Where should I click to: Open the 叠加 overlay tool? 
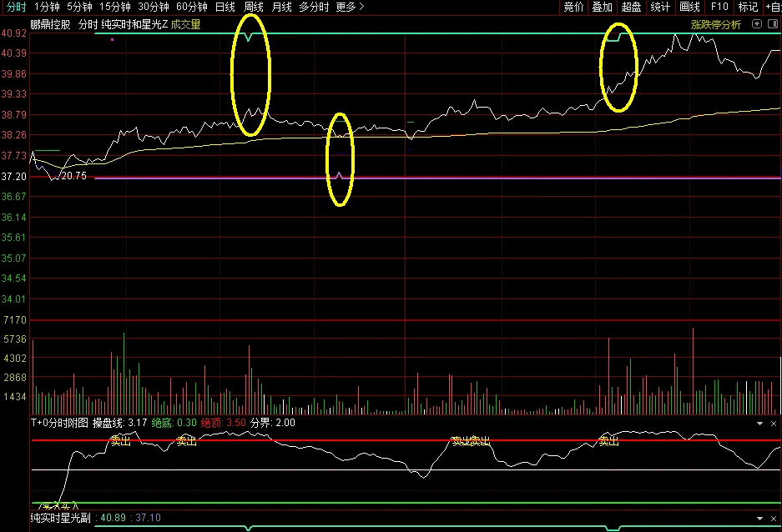(602, 8)
